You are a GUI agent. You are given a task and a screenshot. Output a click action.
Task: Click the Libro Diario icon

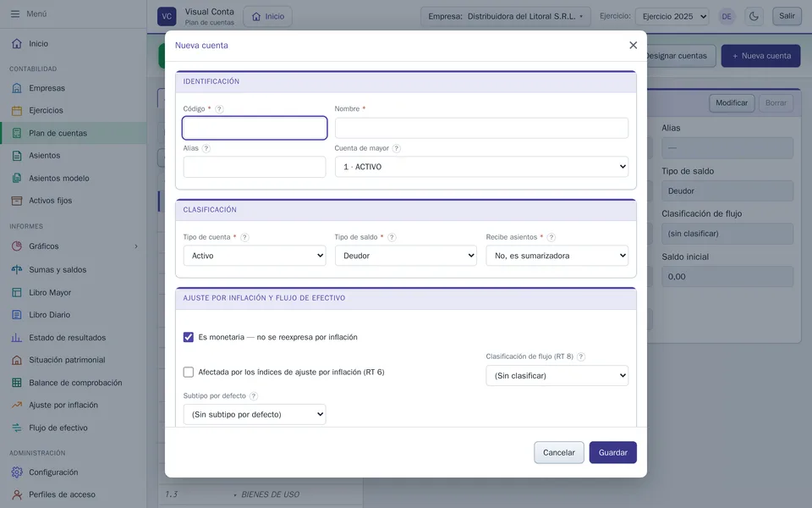(x=17, y=315)
